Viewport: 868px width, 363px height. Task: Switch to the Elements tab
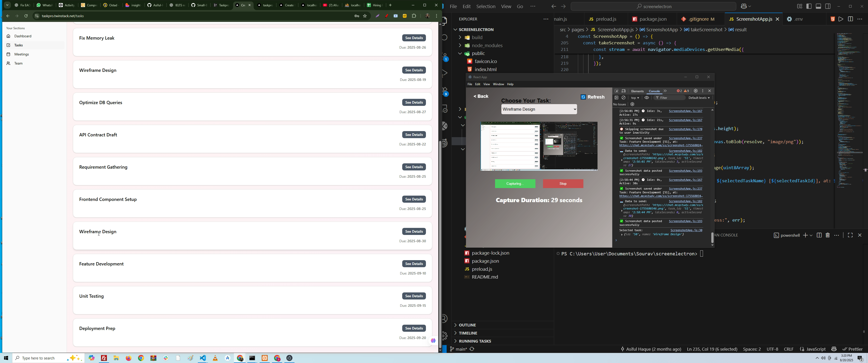(637, 91)
